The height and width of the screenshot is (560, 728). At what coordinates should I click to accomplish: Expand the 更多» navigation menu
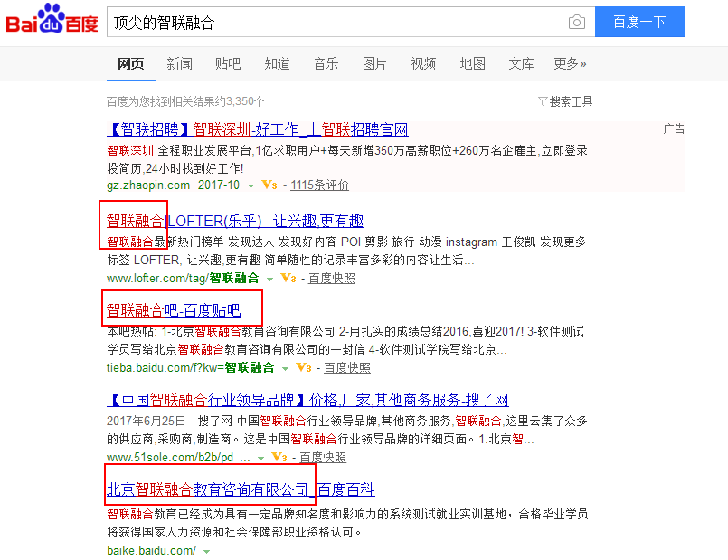tap(570, 63)
